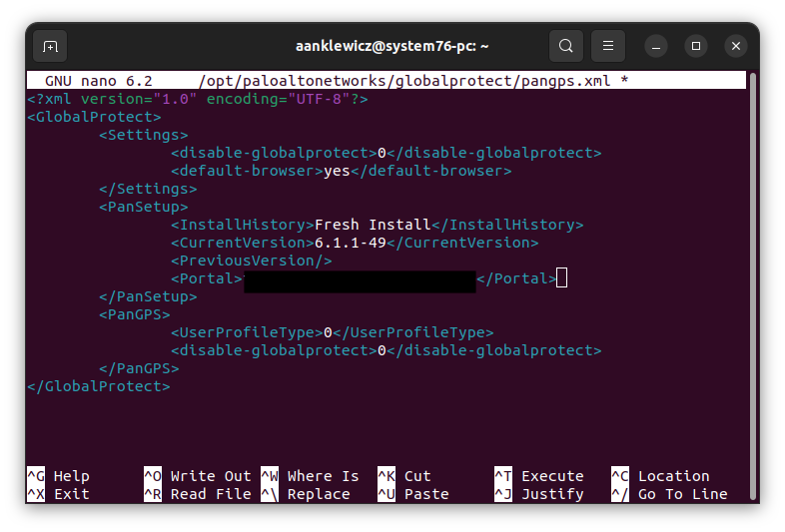
Task: Click the closing </Settings> tag
Action: pyautogui.click(x=148, y=190)
